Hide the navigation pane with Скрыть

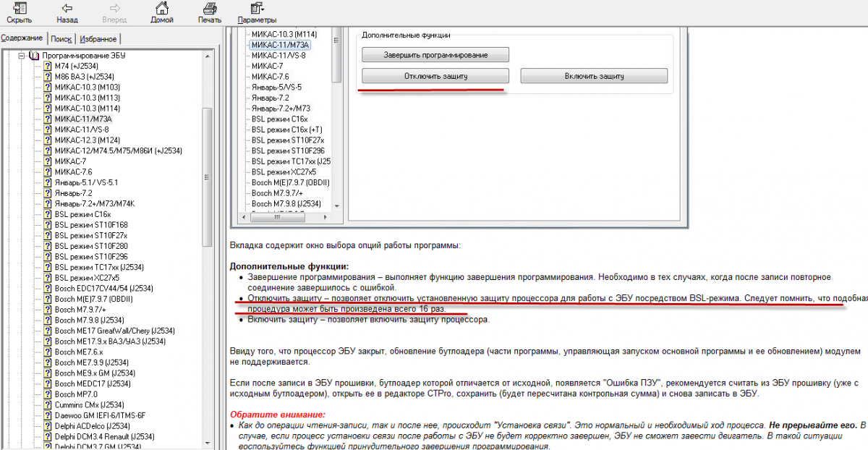20,12
